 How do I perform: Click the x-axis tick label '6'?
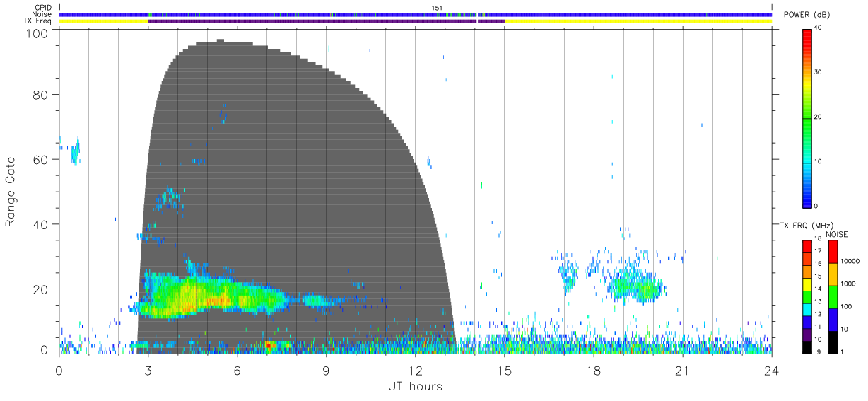[x=237, y=371]
